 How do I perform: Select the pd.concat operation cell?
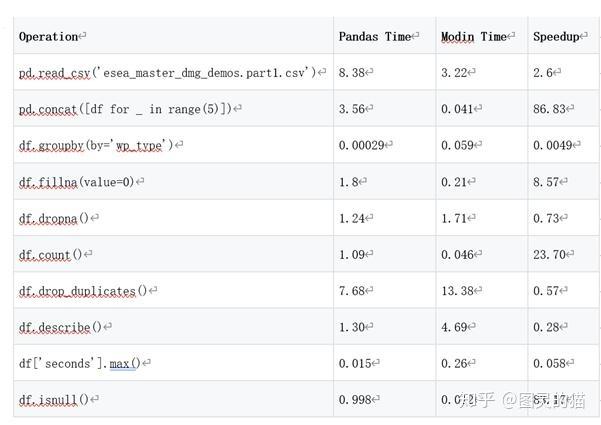click(x=127, y=109)
